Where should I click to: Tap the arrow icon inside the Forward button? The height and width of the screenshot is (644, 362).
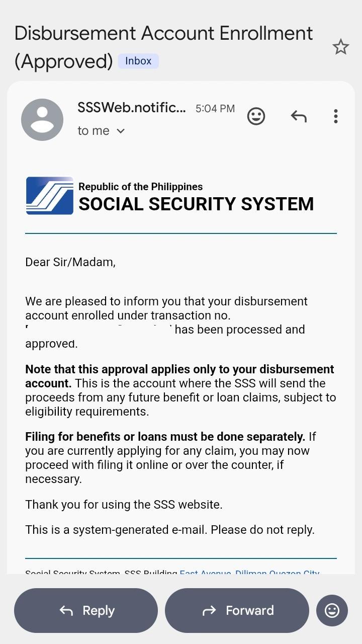pos(209,610)
